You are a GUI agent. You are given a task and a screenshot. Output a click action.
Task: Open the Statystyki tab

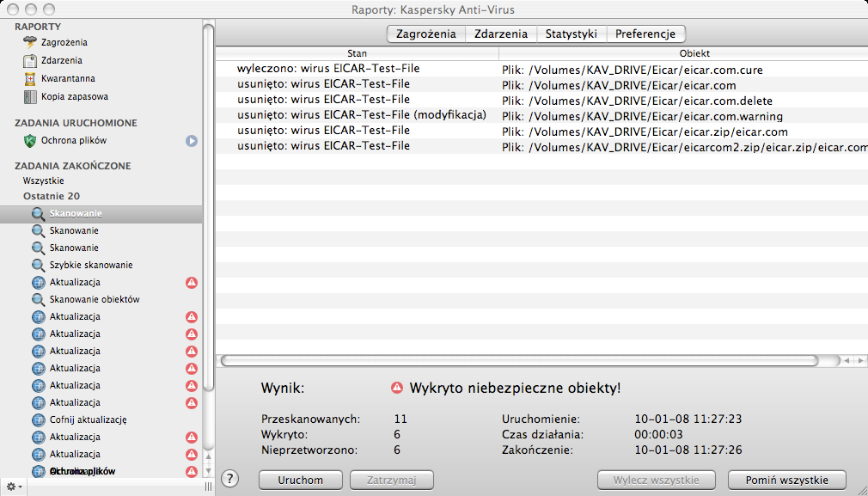[572, 34]
